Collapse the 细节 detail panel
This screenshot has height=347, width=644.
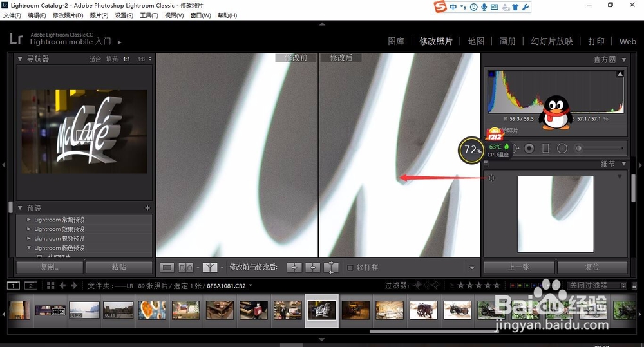pyautogui.click(x=624, y=164)
